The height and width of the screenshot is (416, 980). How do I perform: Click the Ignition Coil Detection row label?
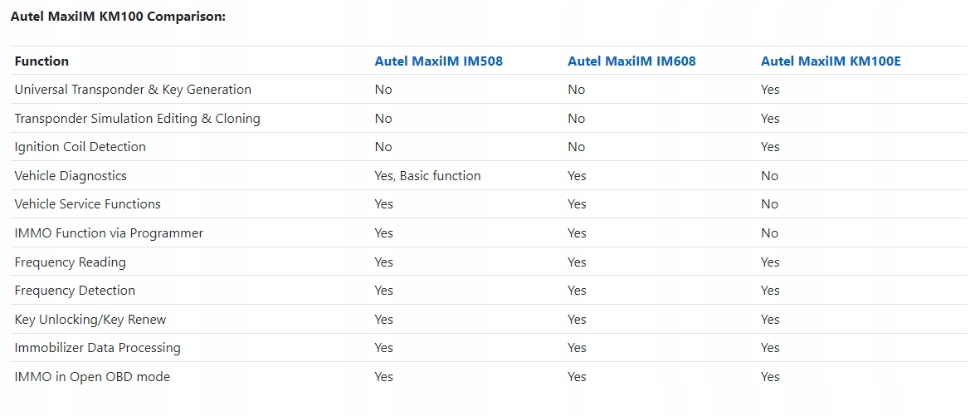pos(80,147)
